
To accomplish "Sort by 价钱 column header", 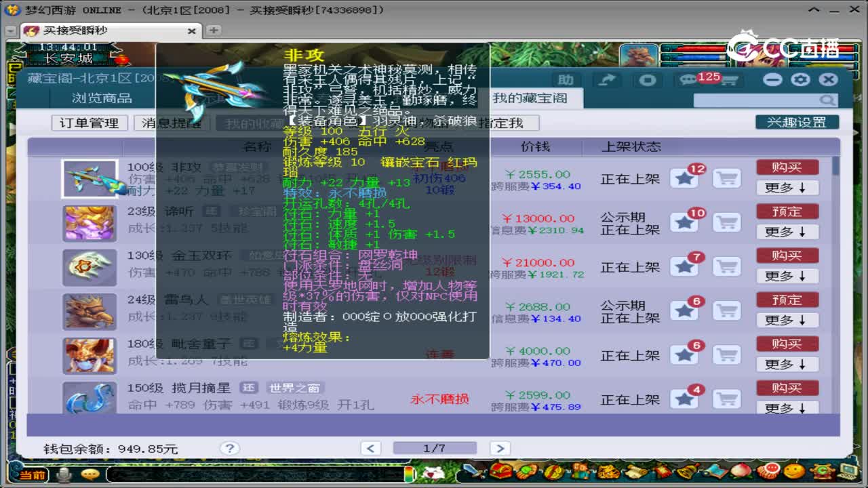I will [535, 146].
